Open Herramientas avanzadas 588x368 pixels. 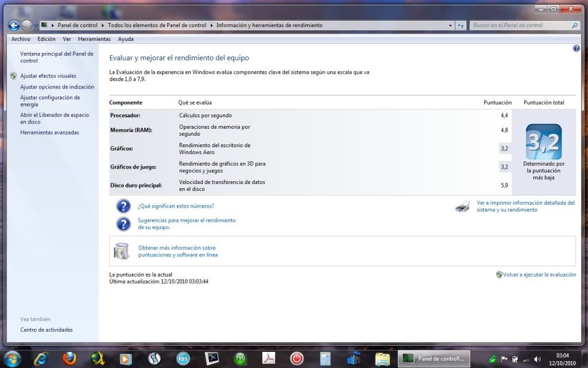pos(49,133)
